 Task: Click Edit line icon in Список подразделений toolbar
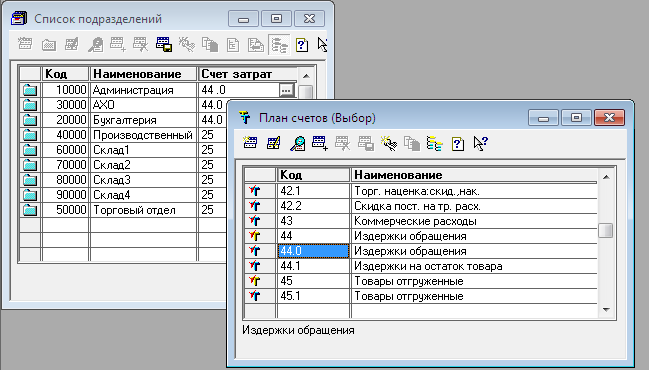72,44
